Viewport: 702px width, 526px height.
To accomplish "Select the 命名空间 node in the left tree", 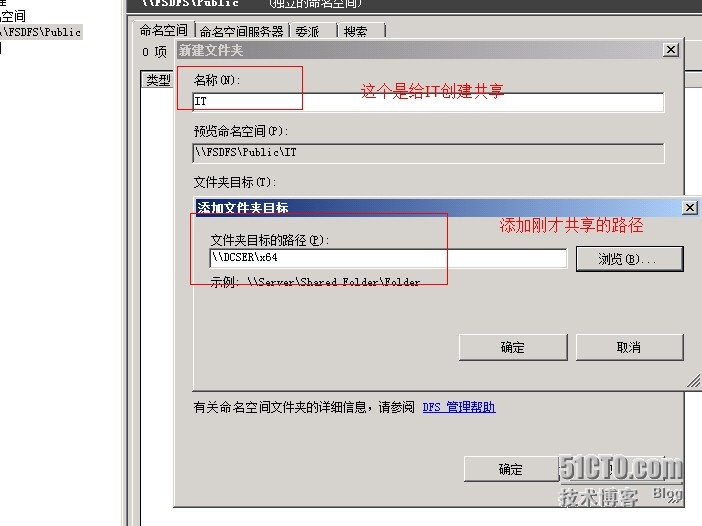I will click(13, 16).
